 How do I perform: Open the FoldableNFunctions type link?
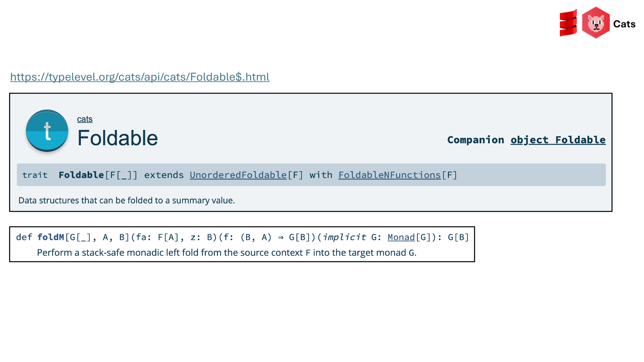pos(390,175)
